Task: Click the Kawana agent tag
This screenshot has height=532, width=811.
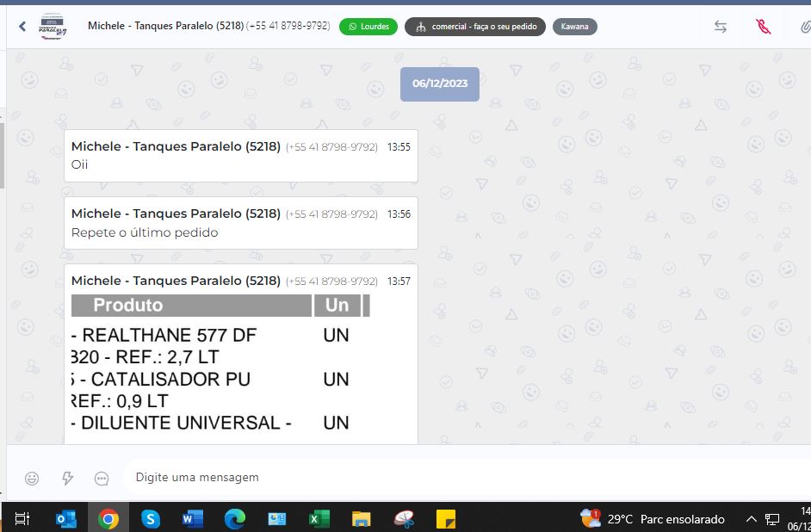Action: click(x=574, y=27)
